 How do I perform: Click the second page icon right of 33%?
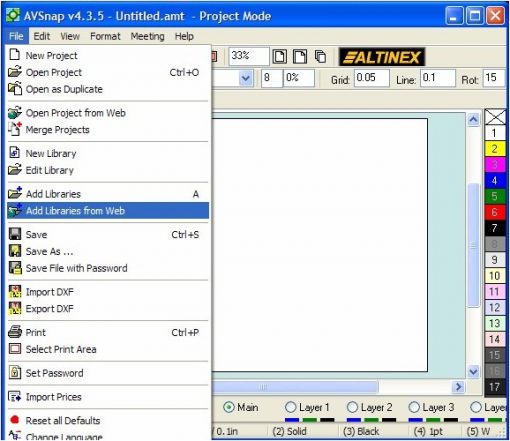300,57
